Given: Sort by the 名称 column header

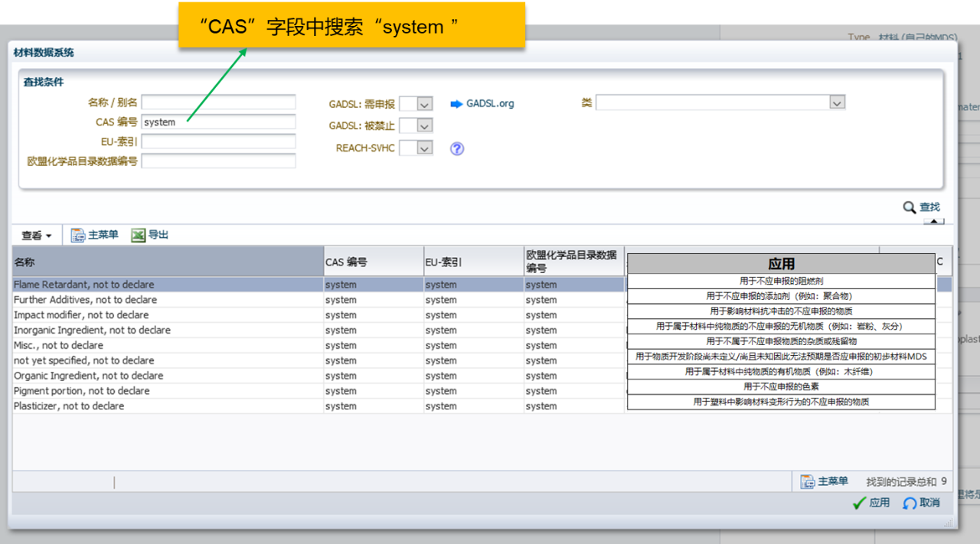Looking at the screenshot, I should (168, 262).
